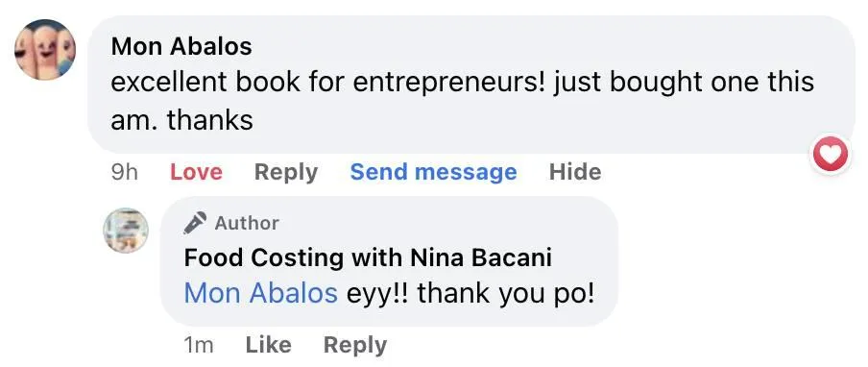Click the 9h timestamp
This screenshot has height=367, width=868.
pos(124,172)
